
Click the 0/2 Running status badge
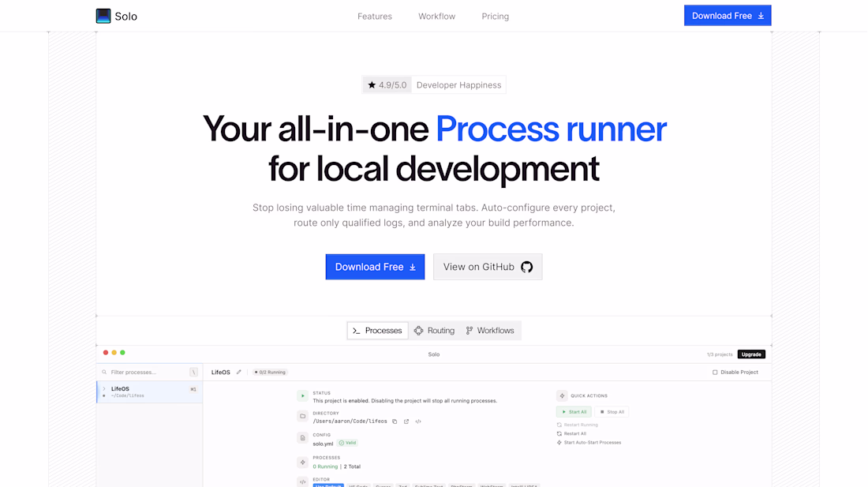point(270,372)
